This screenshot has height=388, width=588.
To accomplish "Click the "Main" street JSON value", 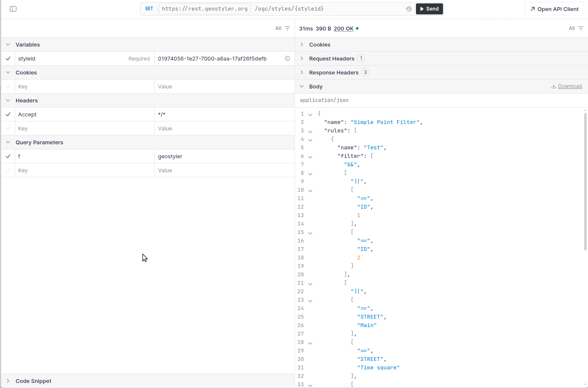I will (x=367, y=325).
